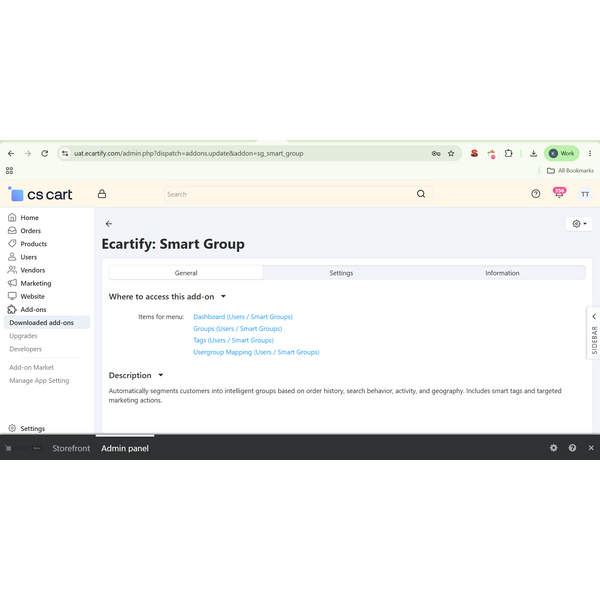
Task: Select Admin panel in the bottom bar
Action: tap(125, 448)
